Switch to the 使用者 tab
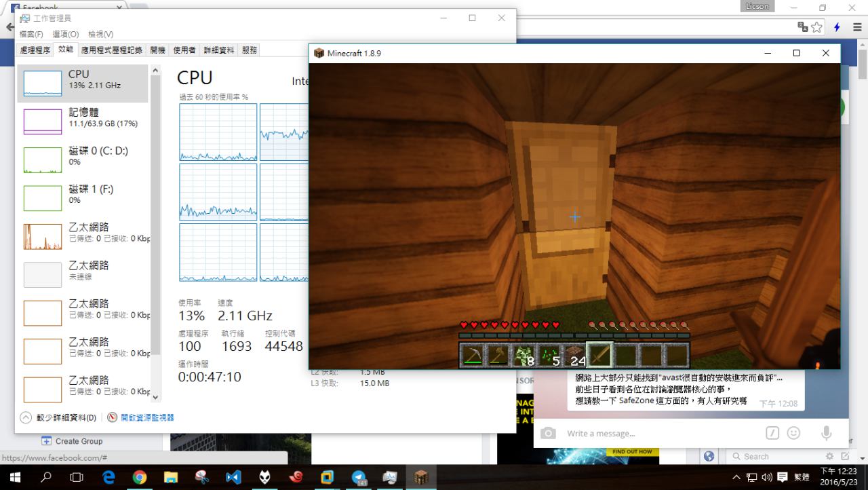This screenshot has height=490, width=868. pos(184,50)
